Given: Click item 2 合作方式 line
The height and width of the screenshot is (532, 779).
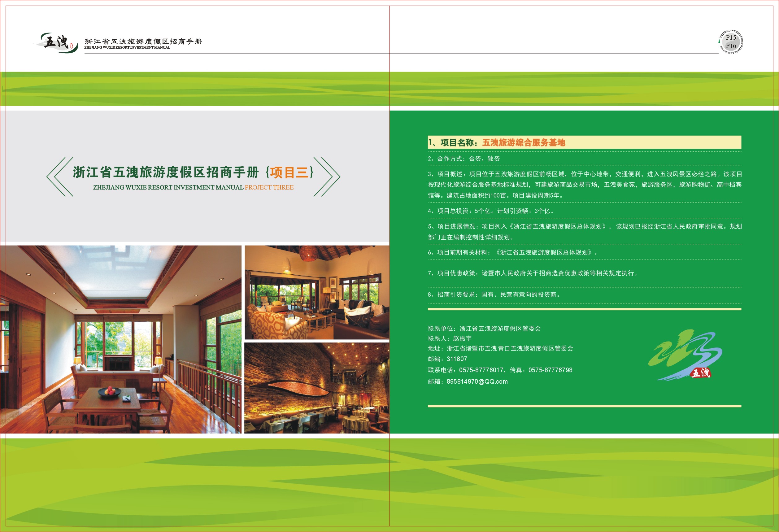Looking at the screenshot, I should click(464, 159).
